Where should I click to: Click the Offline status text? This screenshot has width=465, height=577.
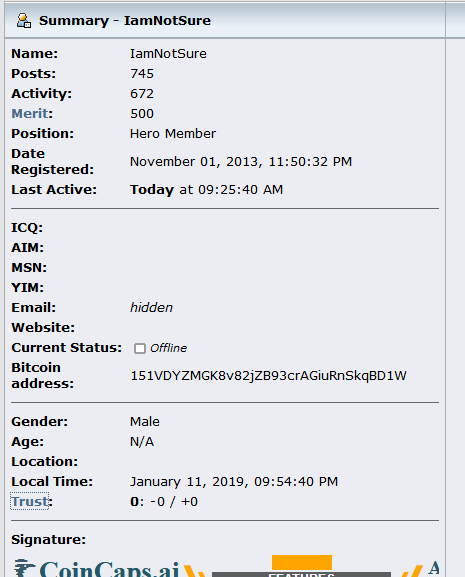coord(168,348)
